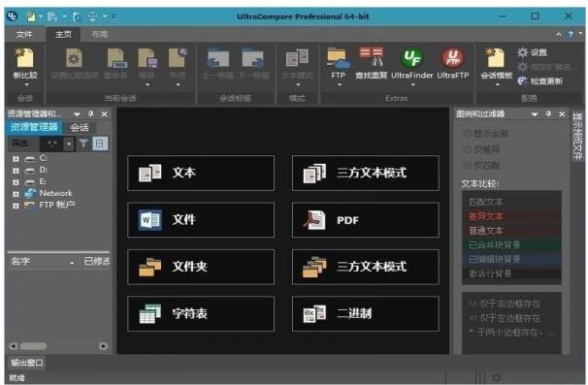
Task: Start a 文件 (Word document) compare
Action: point(201,220)
